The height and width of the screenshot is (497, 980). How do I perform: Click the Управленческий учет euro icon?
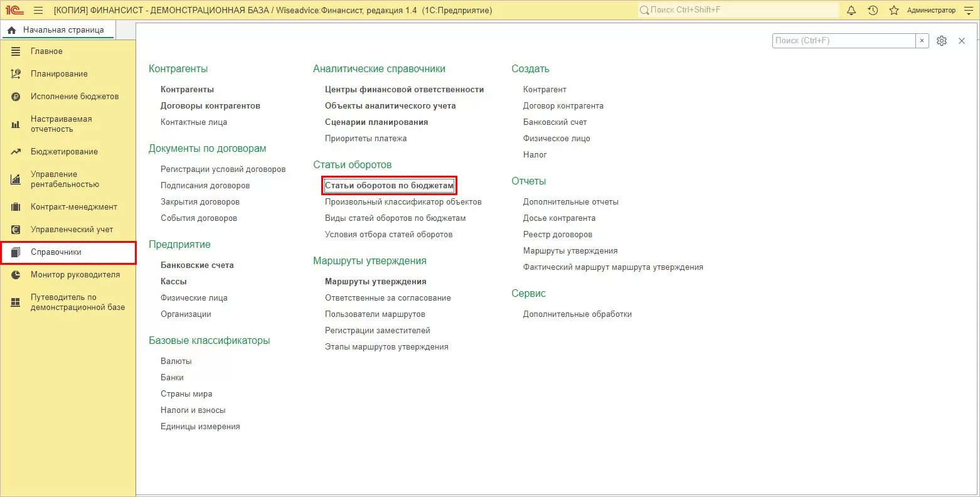(16, 230)
